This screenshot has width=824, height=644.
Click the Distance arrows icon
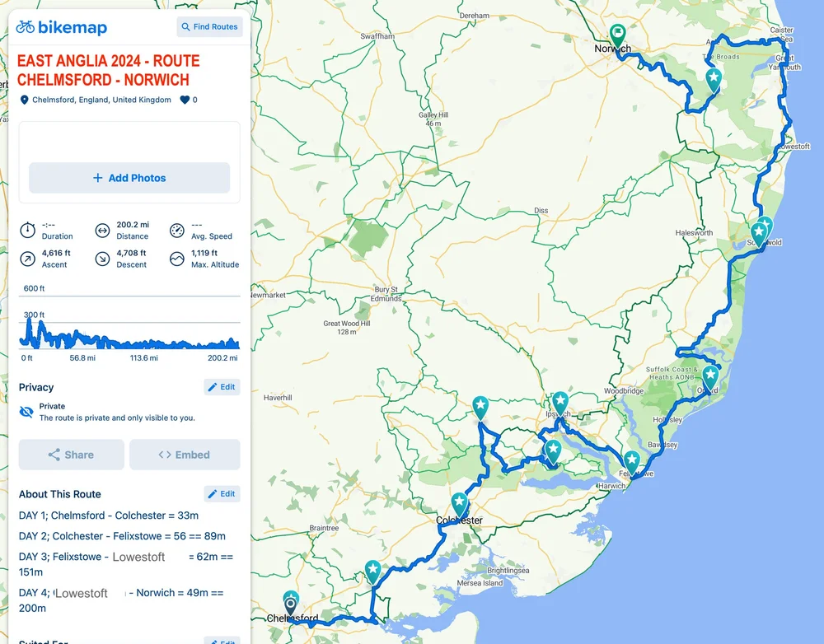click(103, 230)
